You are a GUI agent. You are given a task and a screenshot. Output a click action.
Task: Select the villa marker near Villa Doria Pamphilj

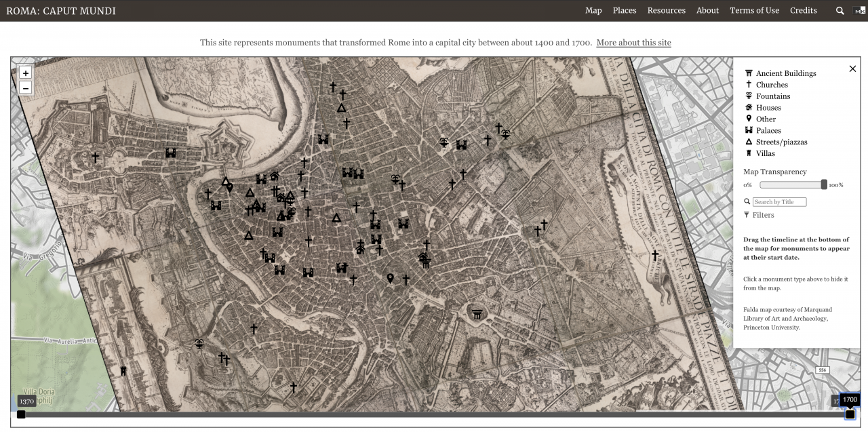[x=123, y=371]
